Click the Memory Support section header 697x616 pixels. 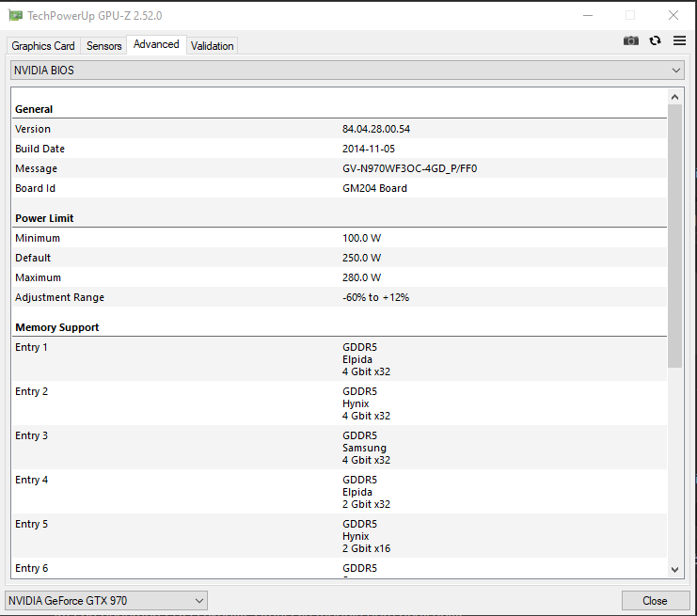coord(56,327)
